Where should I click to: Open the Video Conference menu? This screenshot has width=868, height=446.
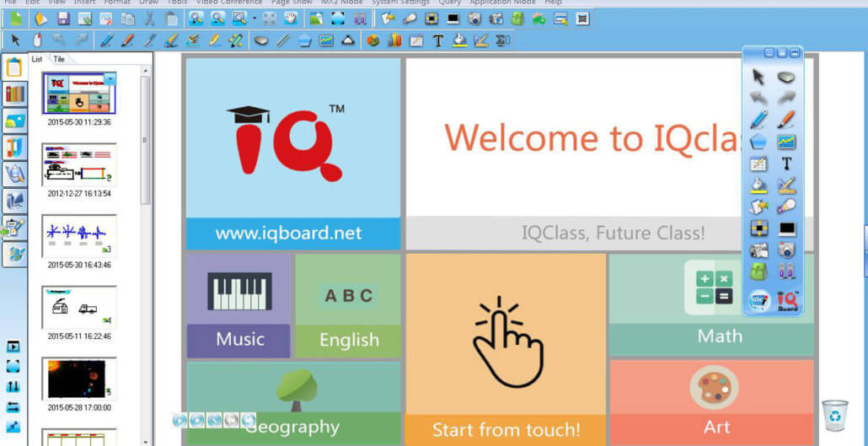tap(228, 3)
